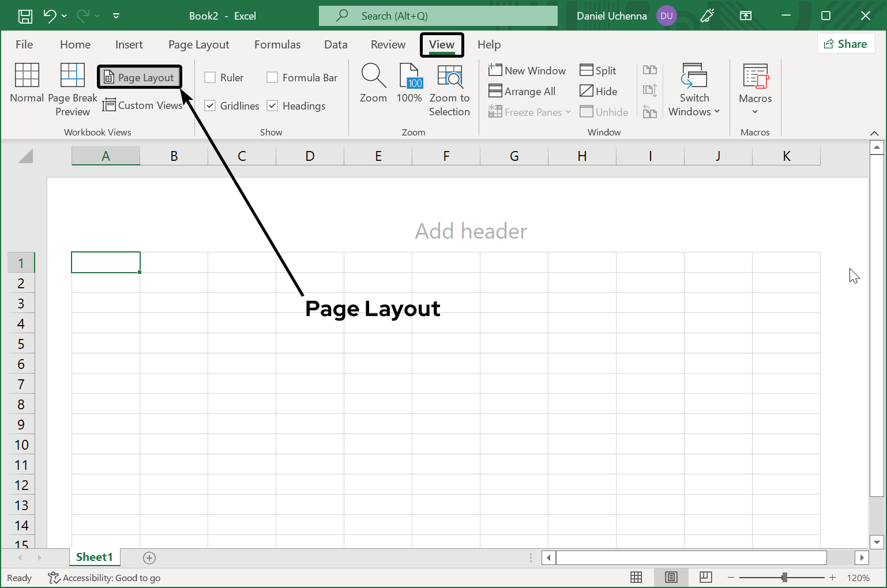Image resolution: width=887 pixels, height=588 pixels.
Task: Select Arrange All windows
Action: click(522, 91)
